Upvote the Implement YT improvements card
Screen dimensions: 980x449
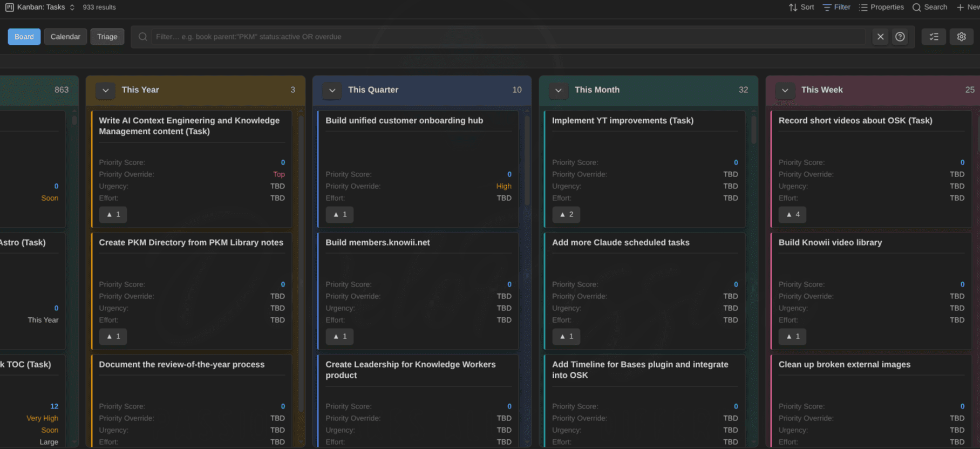click(566, 214)
